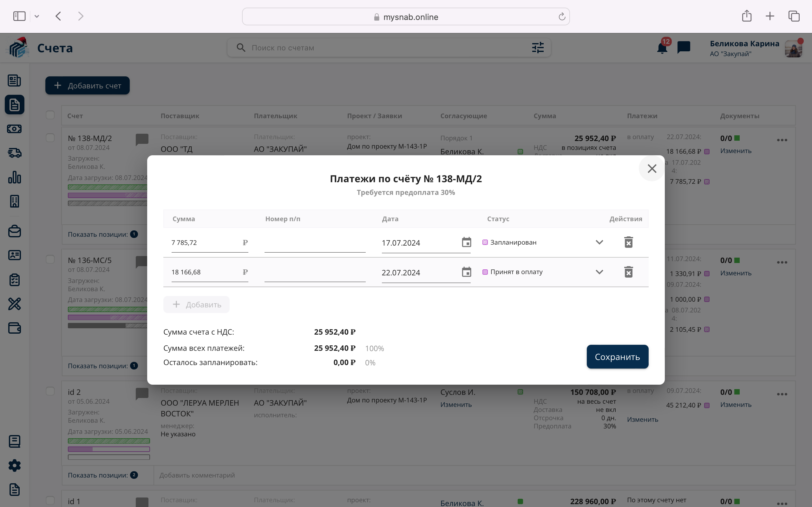Toggle the select-all invoices checkbox
The image size is (812, 507).
click(x=50, y=115)
